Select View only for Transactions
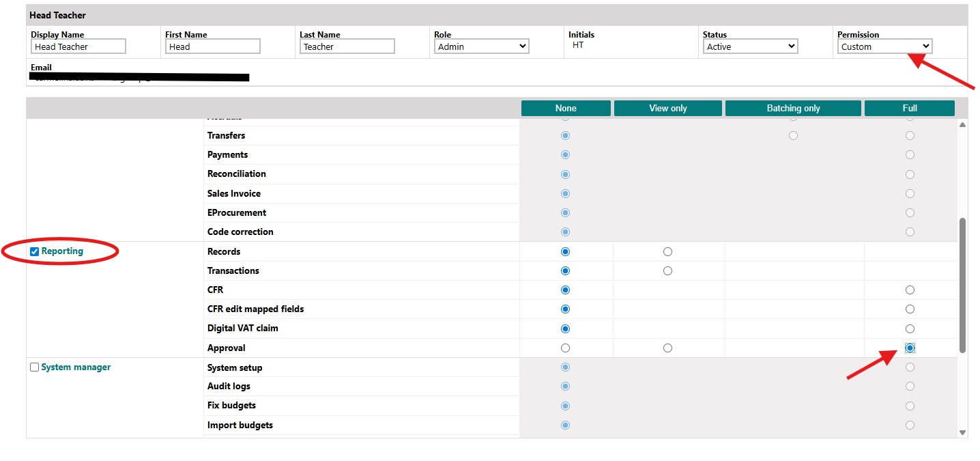The width and height of the screenshot is (980, 461). [667, 270]
